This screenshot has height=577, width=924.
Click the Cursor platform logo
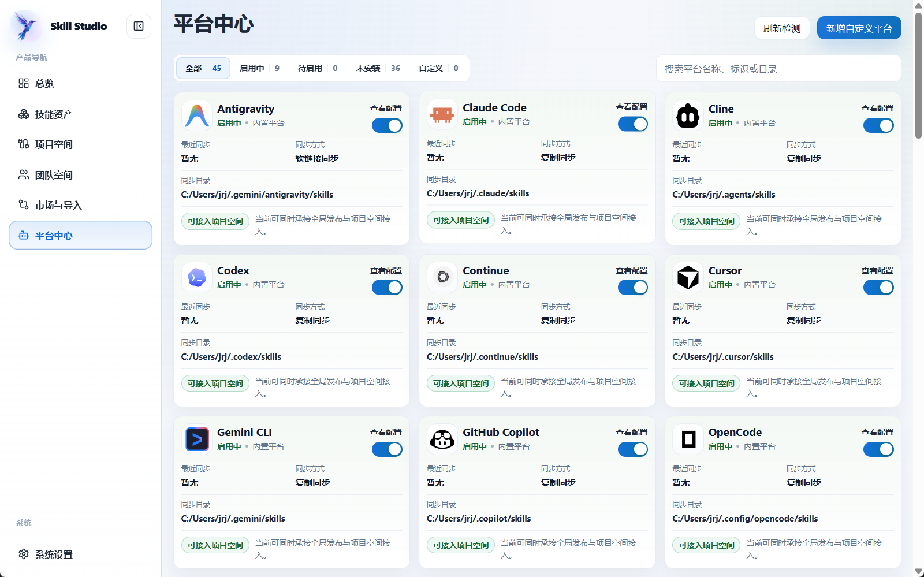[x=688, y=277]
